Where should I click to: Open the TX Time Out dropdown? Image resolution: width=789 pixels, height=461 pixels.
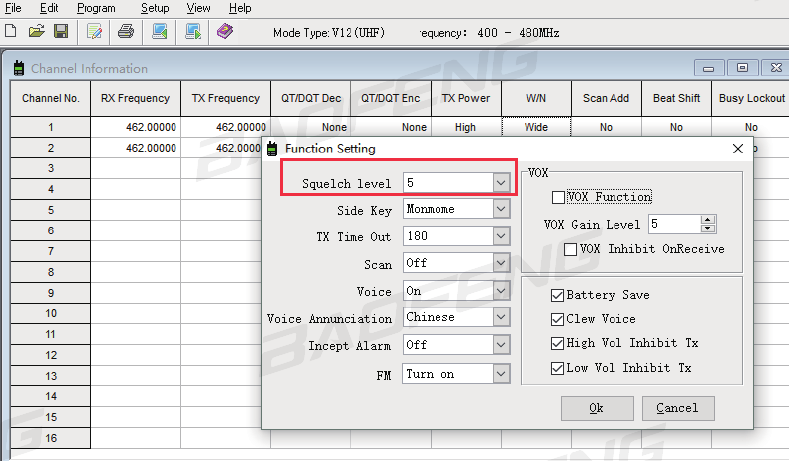501,236
